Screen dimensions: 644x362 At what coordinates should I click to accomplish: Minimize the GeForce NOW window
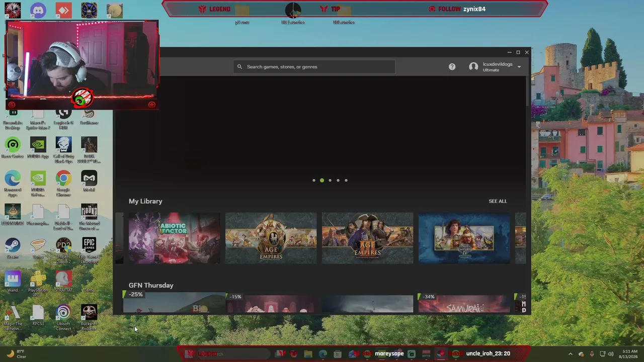point(509,52)
